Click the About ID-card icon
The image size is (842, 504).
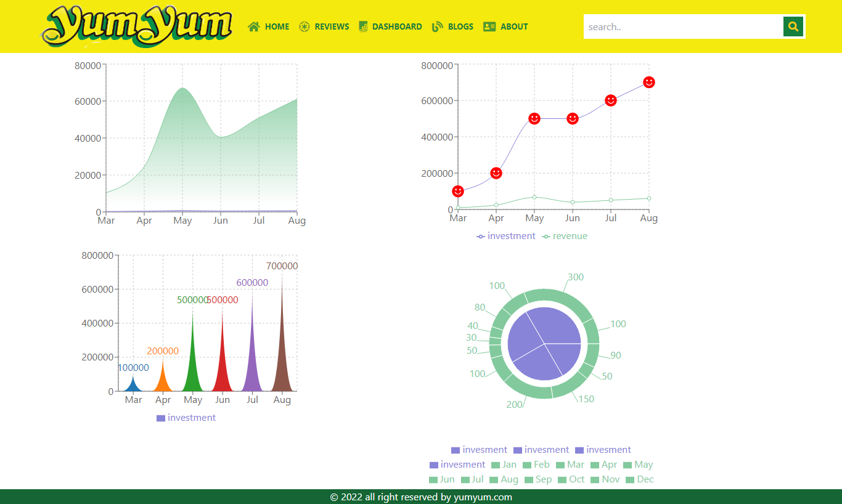pyautogui.click(x=489, y=26)
